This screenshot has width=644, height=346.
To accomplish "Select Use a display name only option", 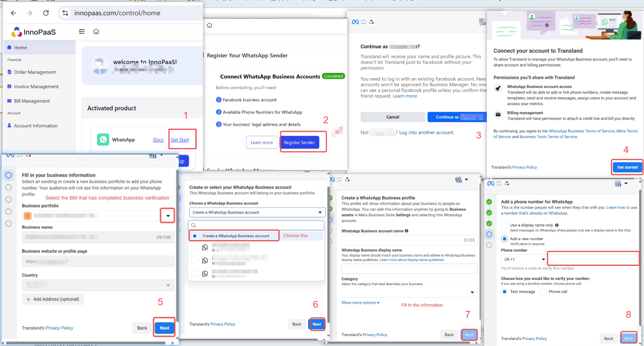I will pos(505,225).
